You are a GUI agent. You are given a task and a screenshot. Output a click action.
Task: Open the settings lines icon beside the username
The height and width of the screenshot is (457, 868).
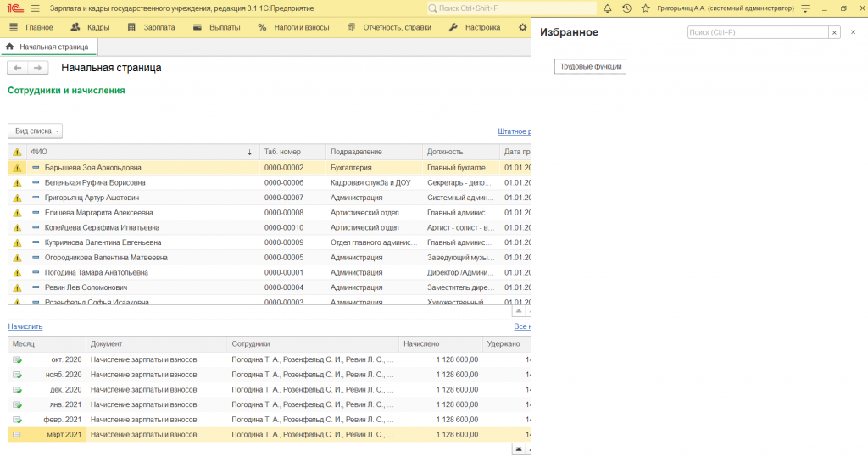click(805, 8)
